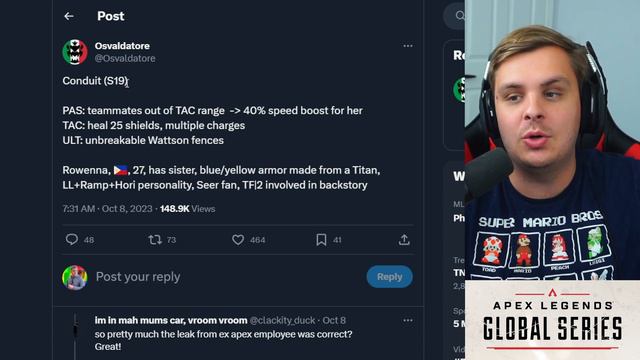Click the search magnifier icon
The image size is (640, 360).
[460, 16]
